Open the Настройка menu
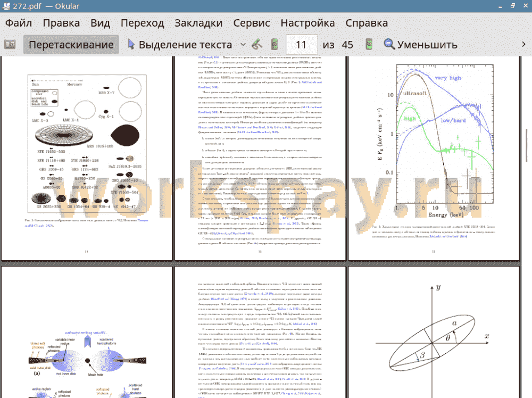Viewport: 532px width, 398px height. pyautogui.click(x=307, y=23)
